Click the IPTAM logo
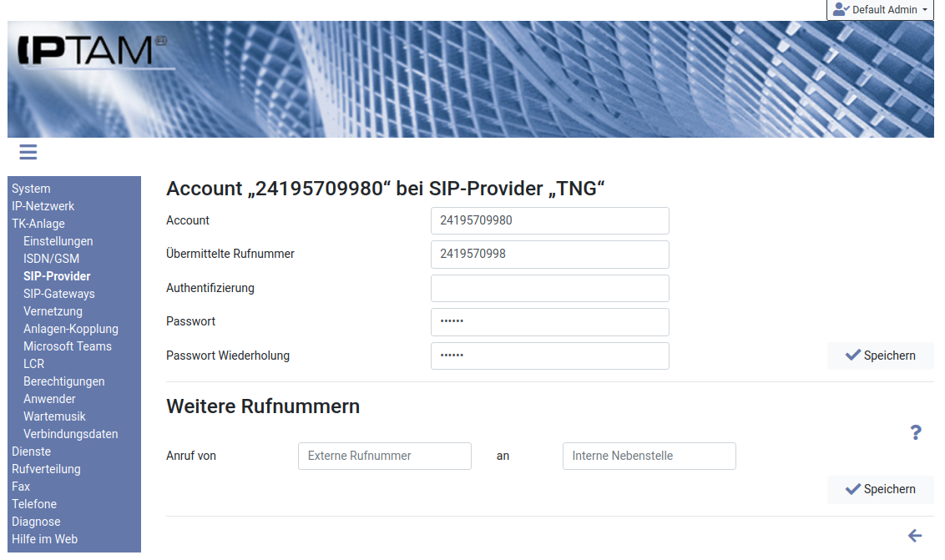Viewport: 945px width, 560px height. coord(92,52)
